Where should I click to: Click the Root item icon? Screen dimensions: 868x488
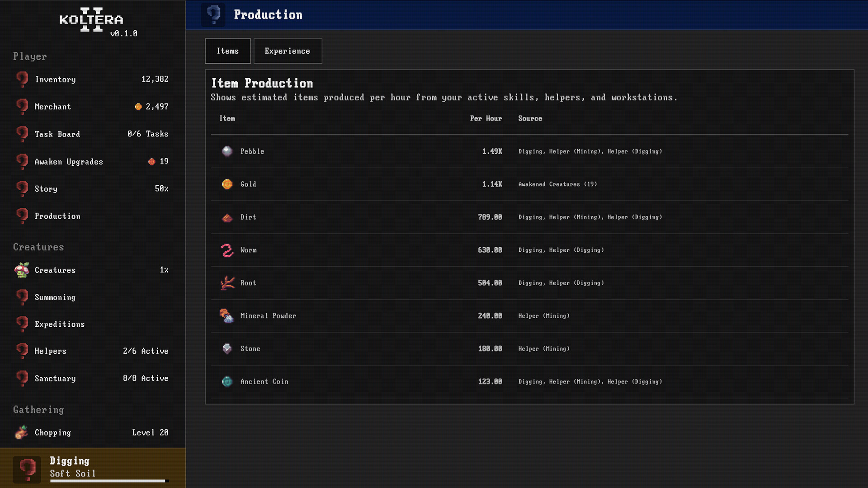click(227, 283)
